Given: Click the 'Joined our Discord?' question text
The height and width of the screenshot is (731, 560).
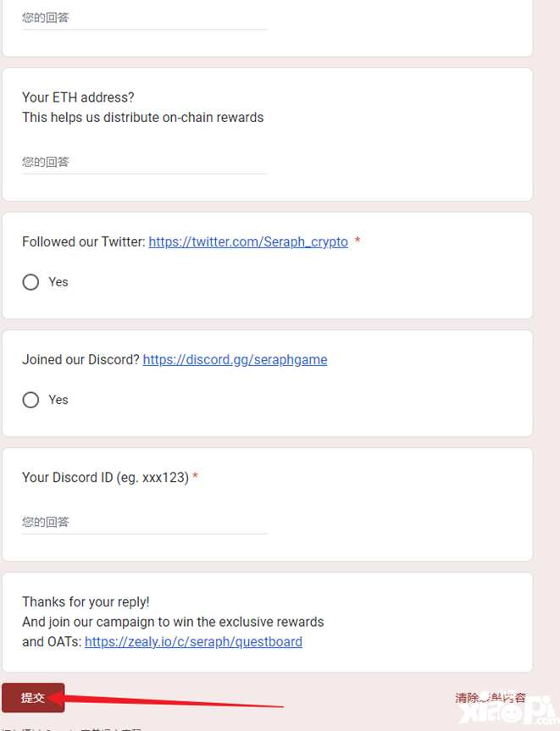Looking at the screenshot, I should tap(80, 359).
